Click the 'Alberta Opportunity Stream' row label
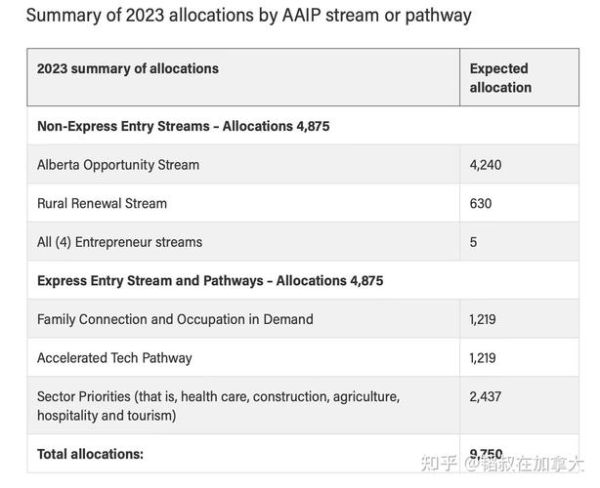Screen dimensions: 600x488 pos(118,165)
